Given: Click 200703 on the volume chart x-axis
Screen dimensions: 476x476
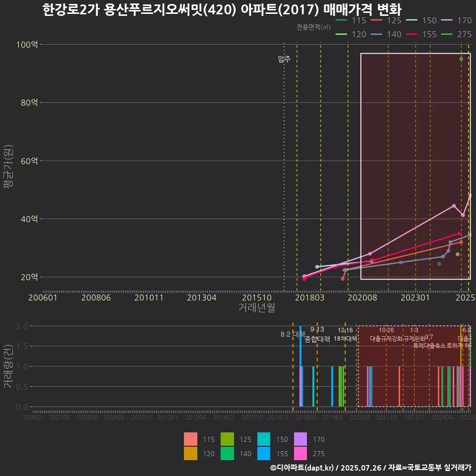Looking at the screenshot, I should point(59,417).
